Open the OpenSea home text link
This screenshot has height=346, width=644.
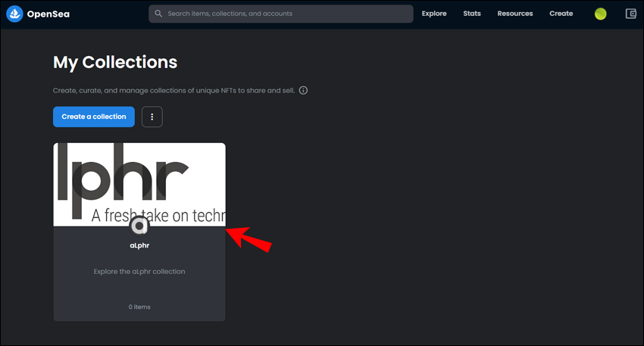[48, 14]
